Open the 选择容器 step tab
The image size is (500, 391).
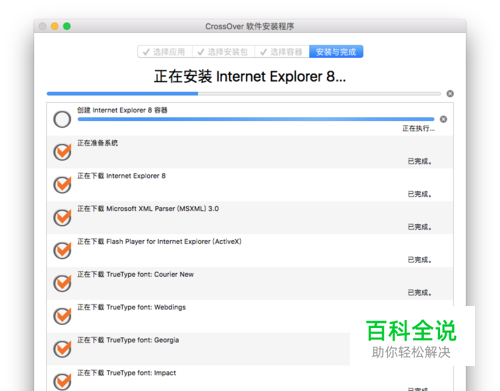[x=282, y=52]
